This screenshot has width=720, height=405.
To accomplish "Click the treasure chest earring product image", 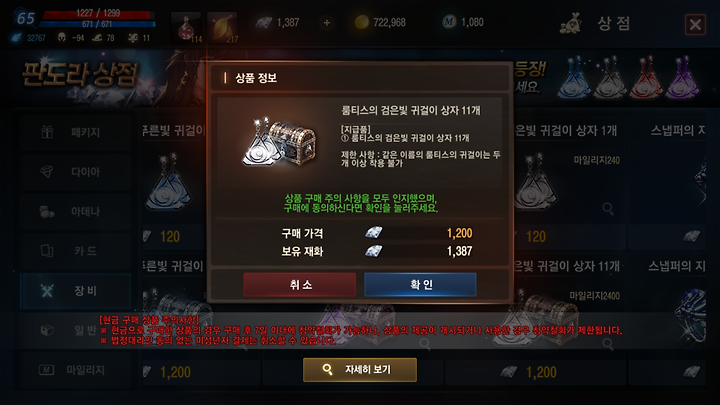I will [x=280, y=142].
